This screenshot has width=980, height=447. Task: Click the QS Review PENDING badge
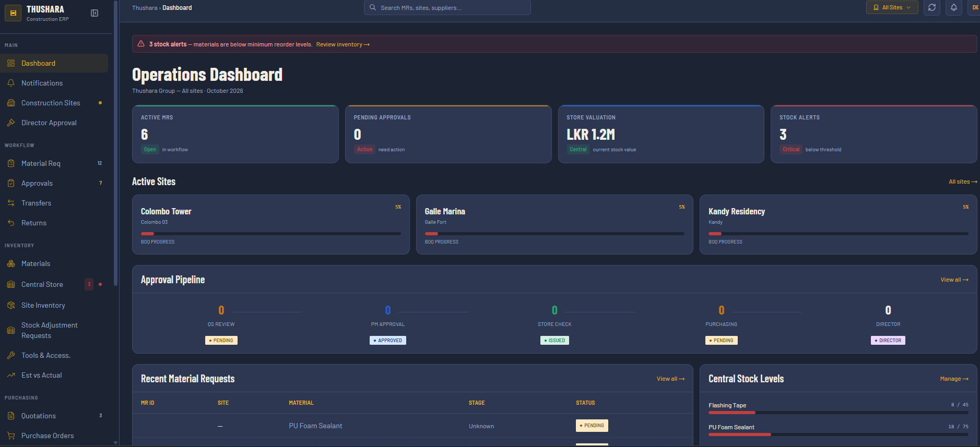tap(221, 340)
